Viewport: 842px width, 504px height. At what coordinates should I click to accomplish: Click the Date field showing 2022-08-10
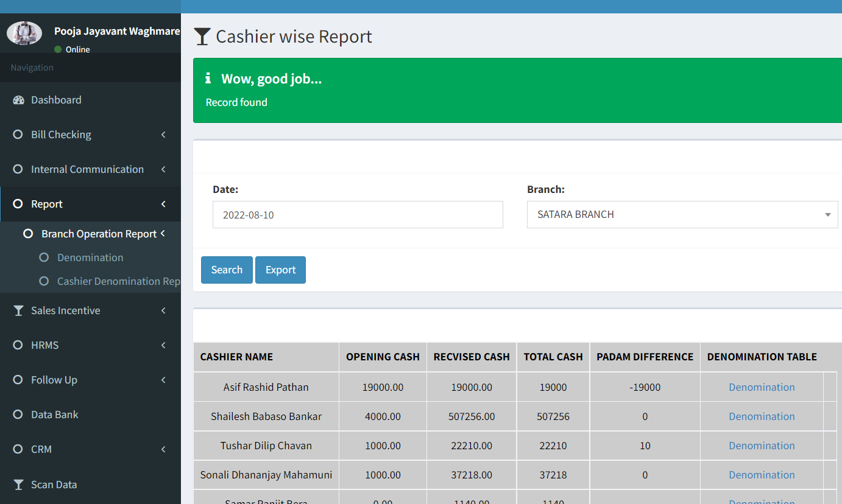pos(358,214)
